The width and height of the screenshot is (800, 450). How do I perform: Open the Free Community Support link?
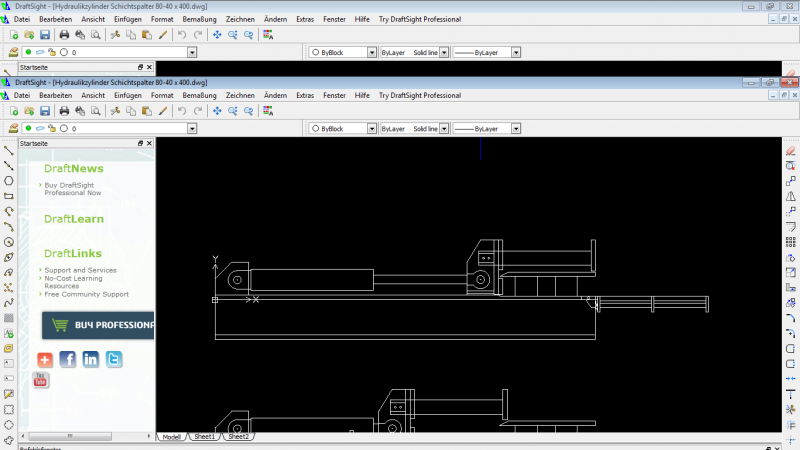[86, 294]
